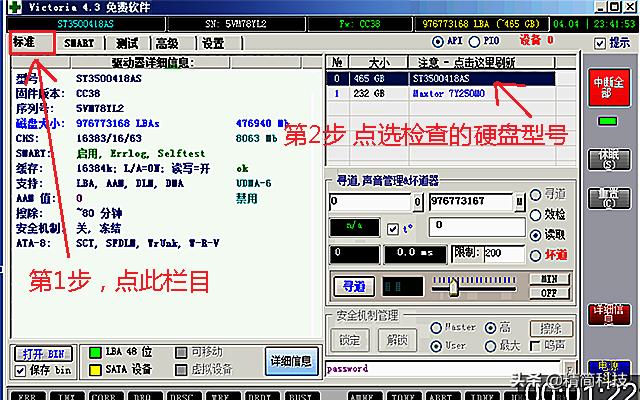
Task: Click the start LBA field showing 0
Action: click(370, 202)
